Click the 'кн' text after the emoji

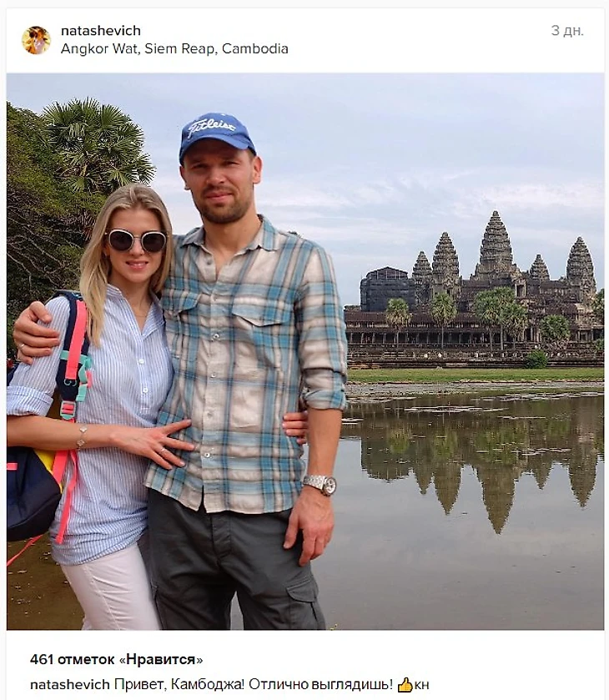(x=421, y=685)
